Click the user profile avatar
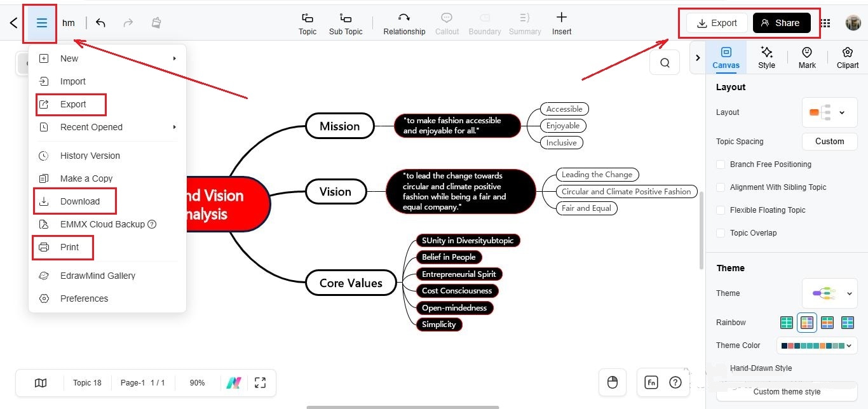 click(853, 23)
